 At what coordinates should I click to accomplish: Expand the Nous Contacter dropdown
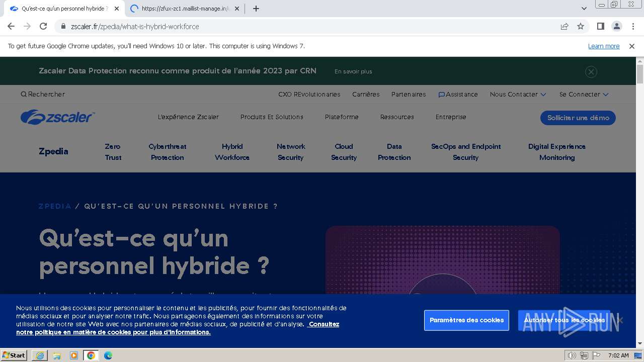click(x=518, y=94)
